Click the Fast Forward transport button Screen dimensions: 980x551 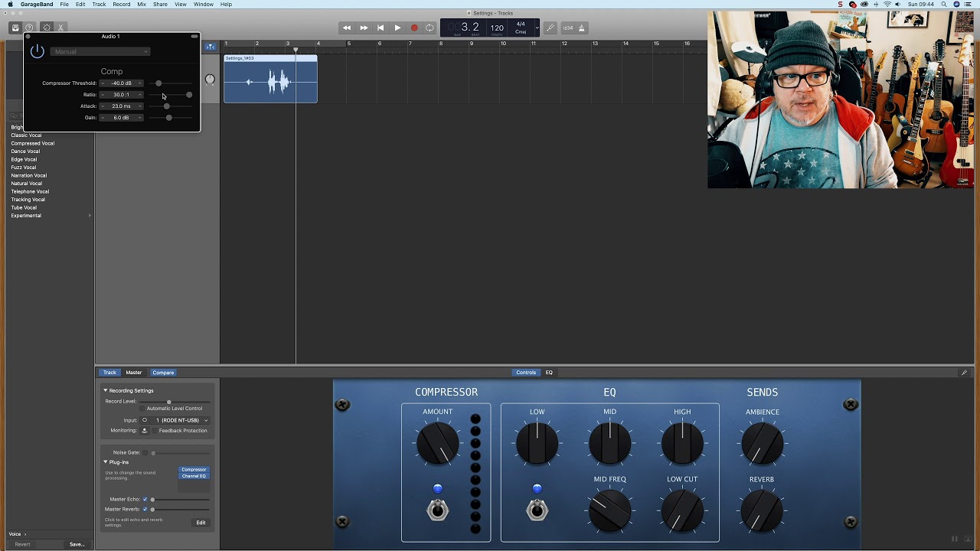tap(364, 28)
